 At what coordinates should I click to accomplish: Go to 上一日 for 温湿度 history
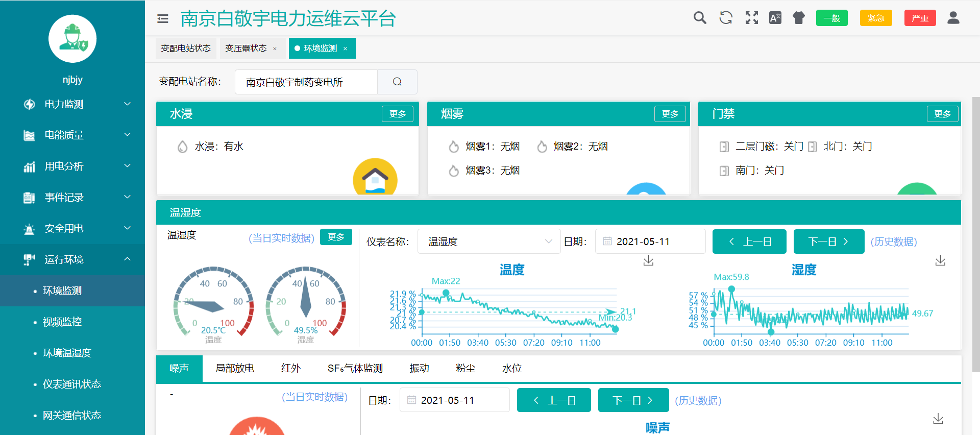pyautogui.click(x=749, y=241)
